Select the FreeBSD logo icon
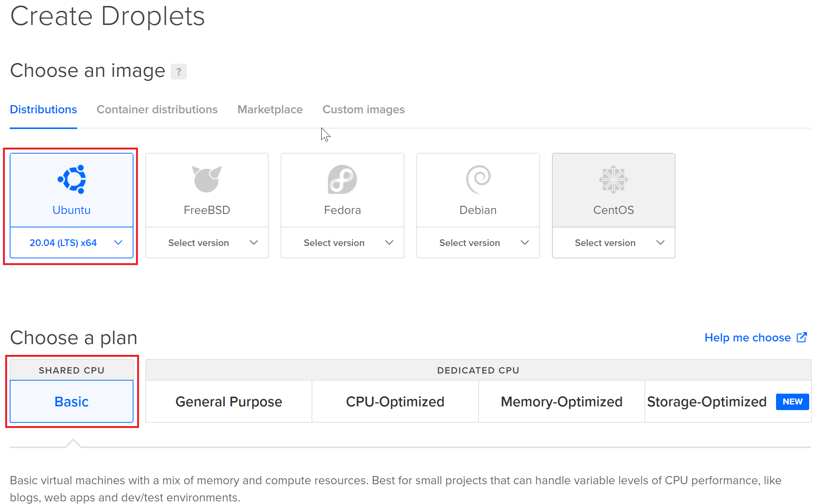The height and width of the screenshot is (504, 820). [207, 179]
